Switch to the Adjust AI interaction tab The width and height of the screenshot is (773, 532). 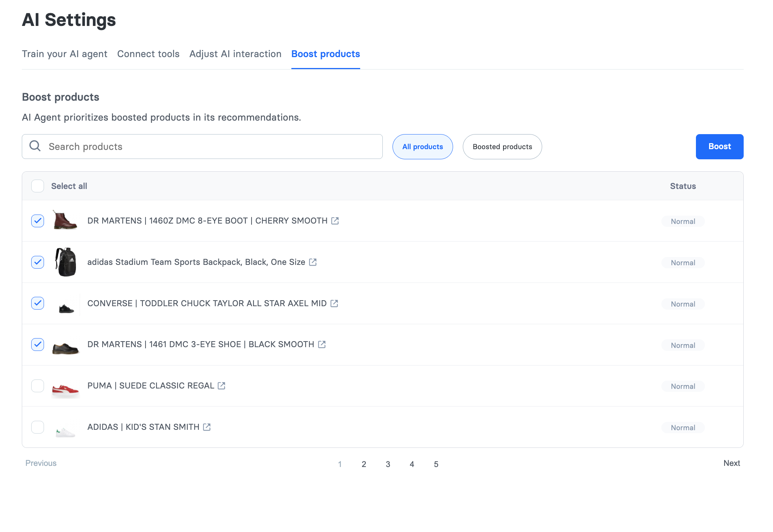[235, 54]
